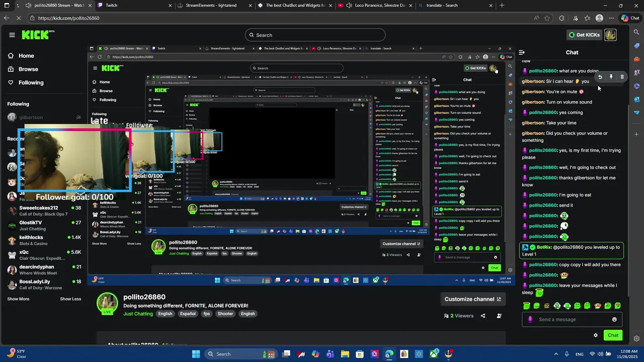Click the KICK logo
Viewport: 644px width, 362px height.
(38, 35)
